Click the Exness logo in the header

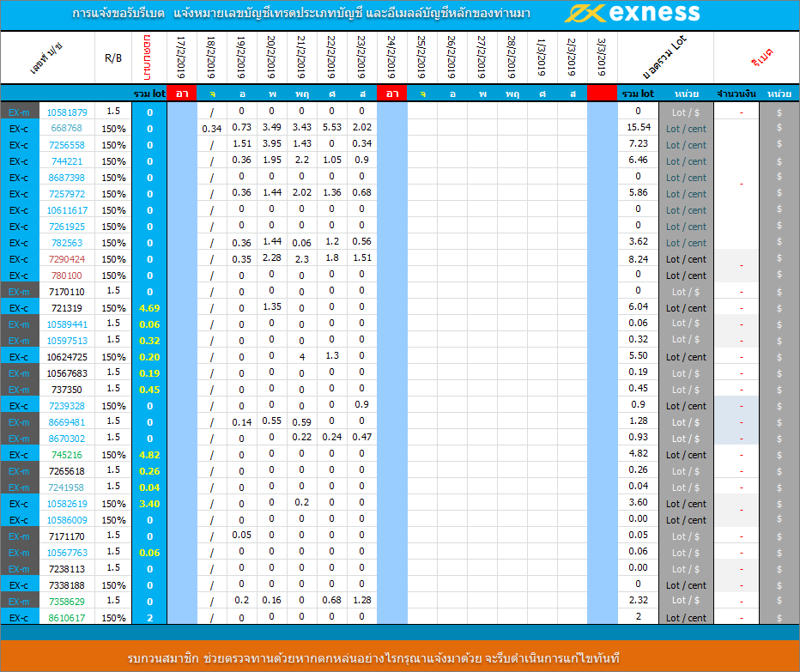point(632,13)
